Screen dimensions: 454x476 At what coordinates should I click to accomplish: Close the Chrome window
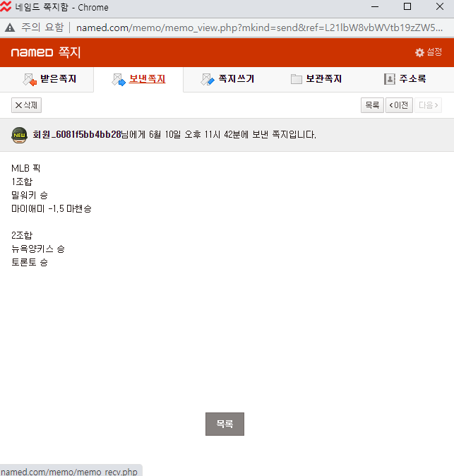(x=440, y=6)
